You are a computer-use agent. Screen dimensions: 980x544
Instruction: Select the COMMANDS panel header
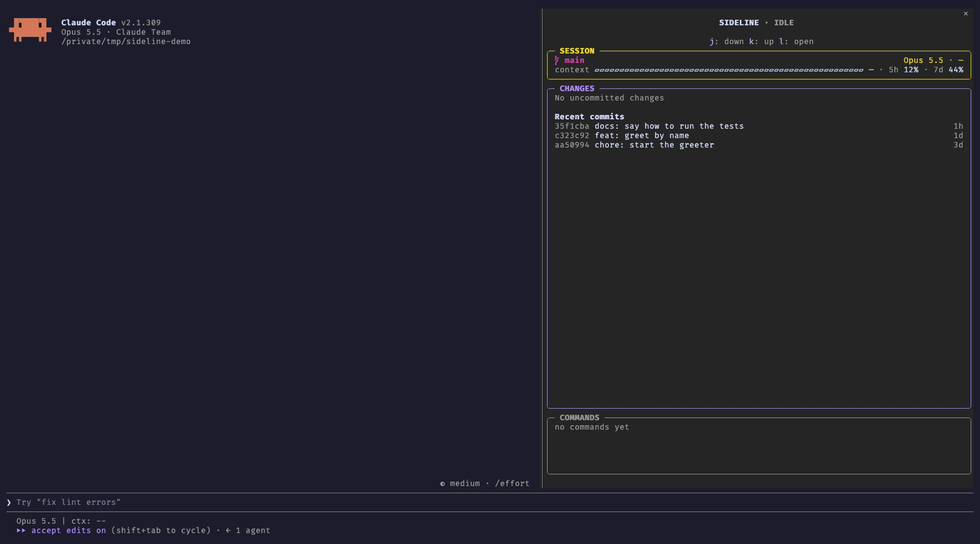579,418
